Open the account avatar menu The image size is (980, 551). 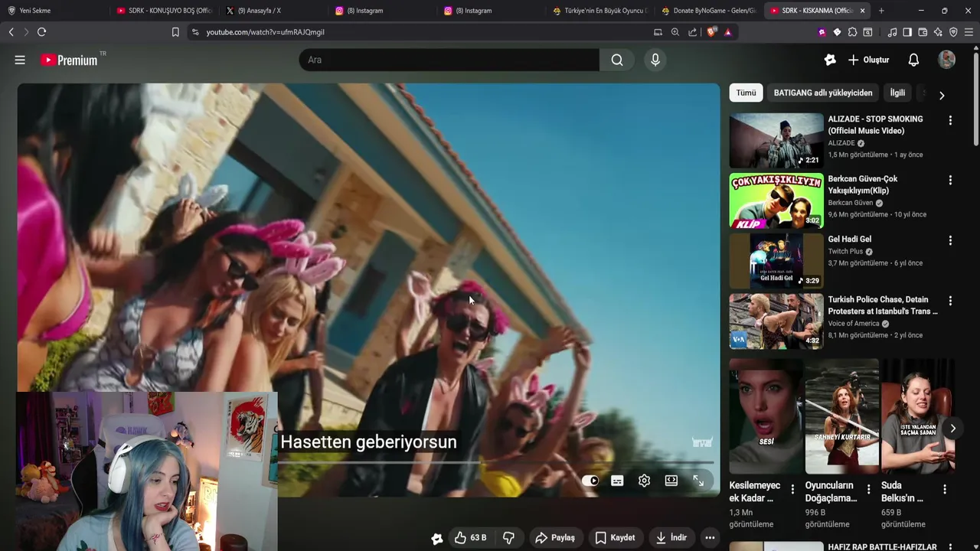click(x=947, y=60)
